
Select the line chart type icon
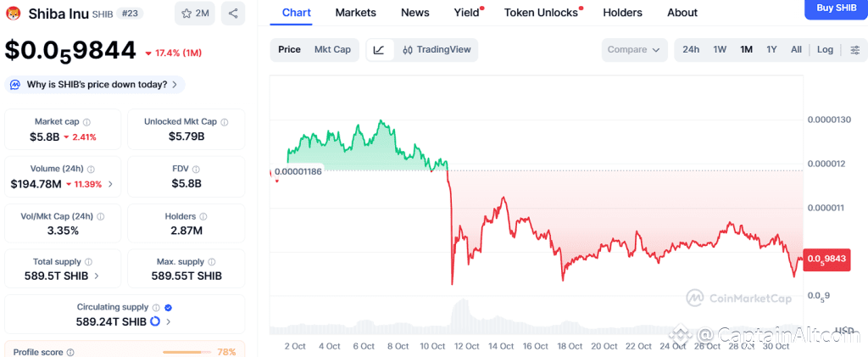click(x=379, y=50)
